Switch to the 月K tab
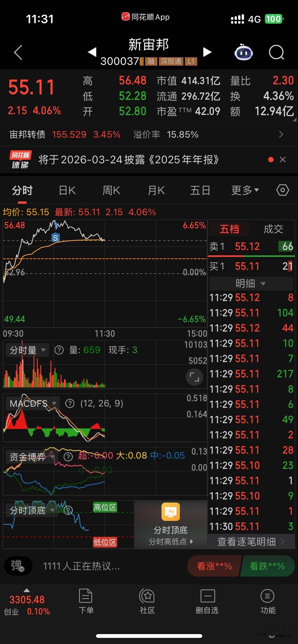298x644 pixels. 156,190
